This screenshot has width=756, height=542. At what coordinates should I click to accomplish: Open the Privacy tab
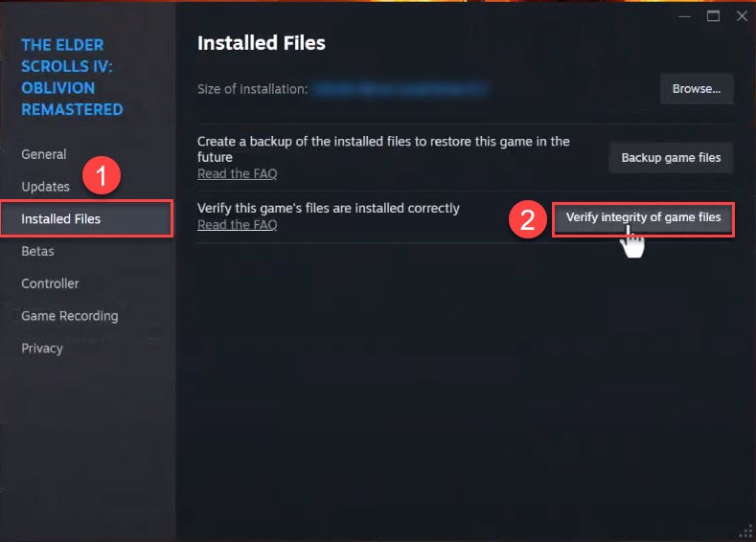coord(42,349)
